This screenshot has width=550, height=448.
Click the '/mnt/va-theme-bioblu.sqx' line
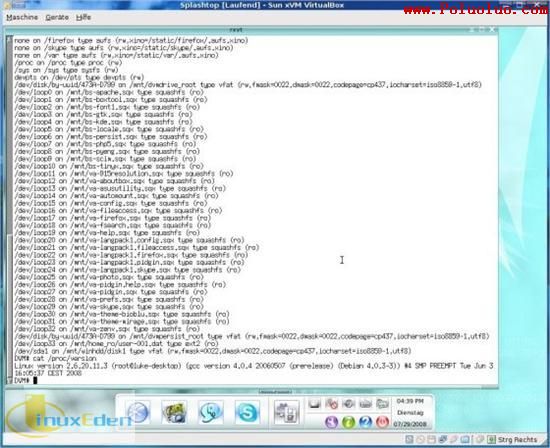click(122, 314)
